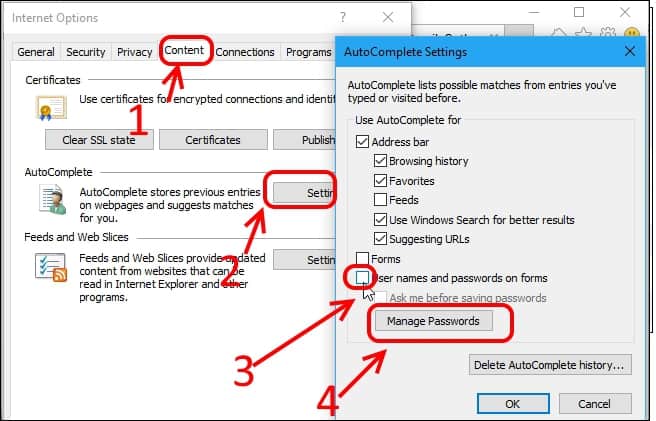Image resolution: width=656 pixels, height=421 pixels.
Task: Uncheck Use Windows Search for better results
Action: 381,219
